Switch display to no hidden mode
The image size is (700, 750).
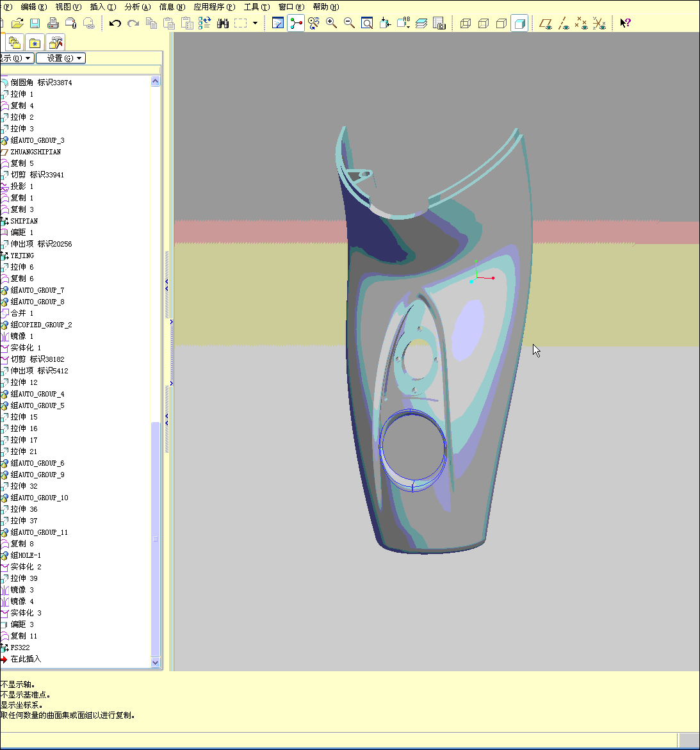501,23
